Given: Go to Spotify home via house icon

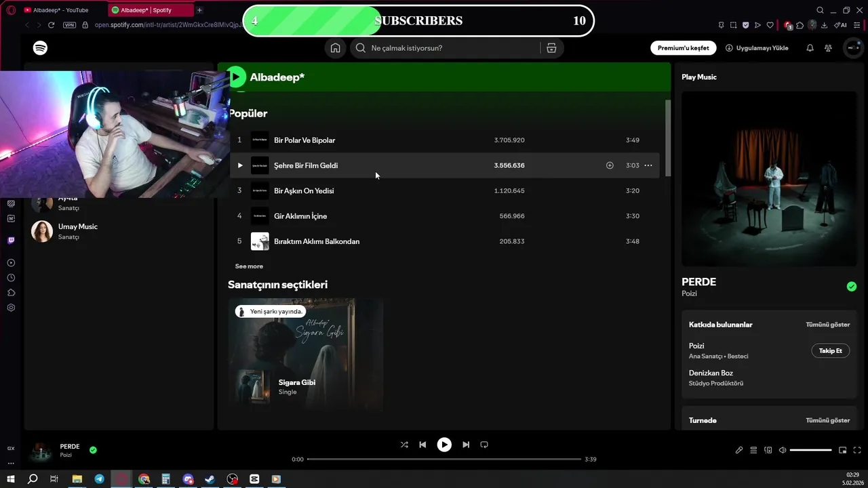Looking at the screenshot, I should pos(335,48).
